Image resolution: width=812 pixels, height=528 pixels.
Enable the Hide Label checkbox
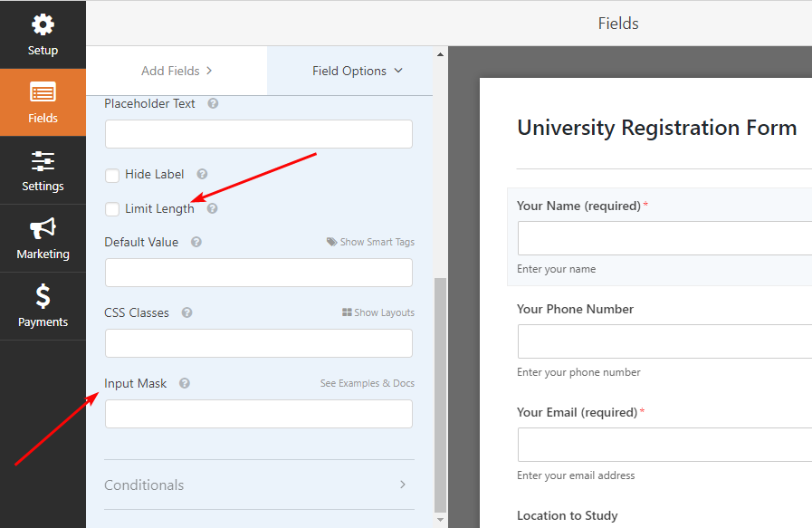112,175
